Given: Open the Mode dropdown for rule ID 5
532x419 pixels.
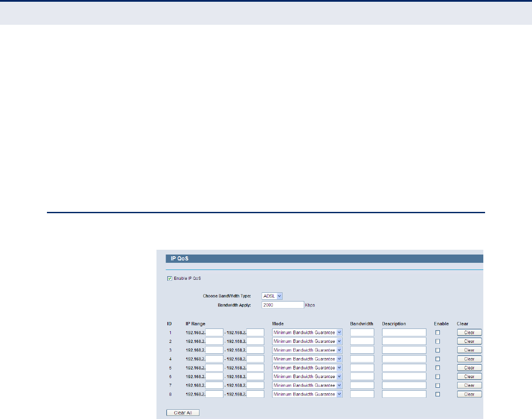Looking at the screenshot, I should (307, 368).
